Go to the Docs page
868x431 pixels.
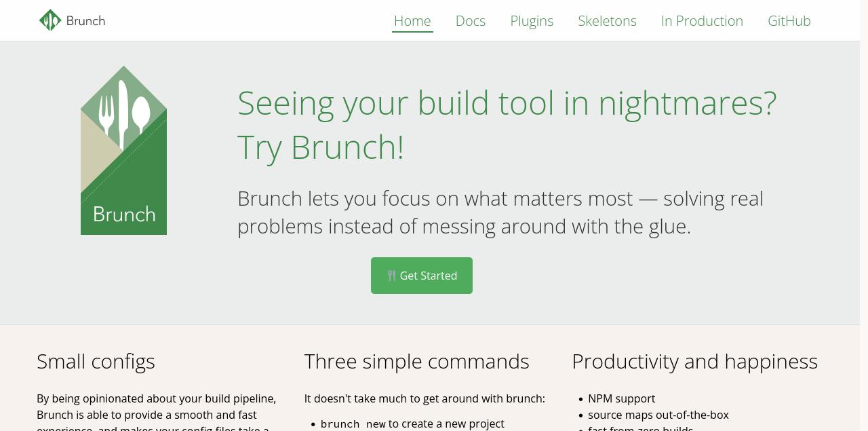(471, 21)
